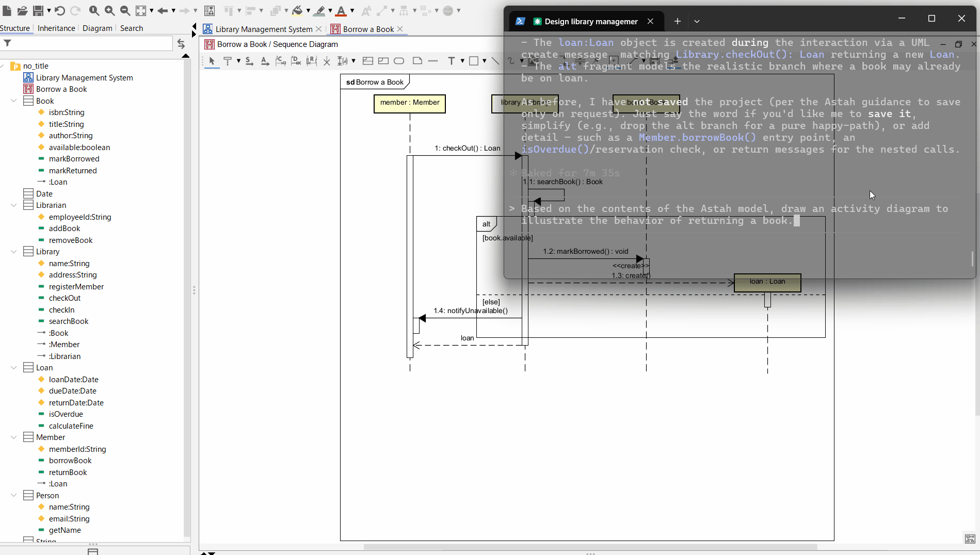
Task: Select returnBook operation under Member
Action: pyautogui.click(x=68, y=472)
